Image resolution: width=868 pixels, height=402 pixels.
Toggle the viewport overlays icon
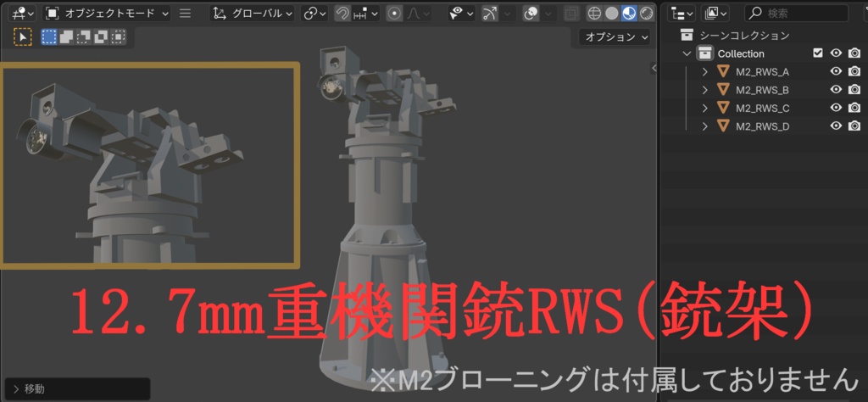point(531,14)
